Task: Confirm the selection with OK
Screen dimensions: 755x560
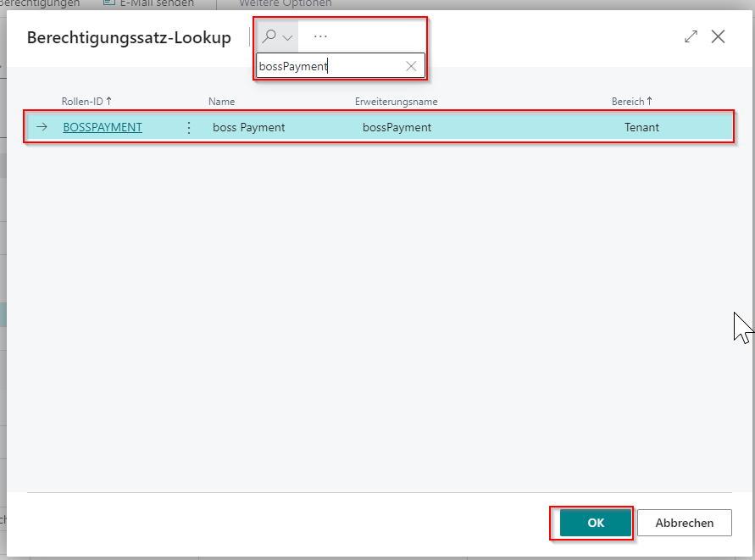Action: [596, 523]
